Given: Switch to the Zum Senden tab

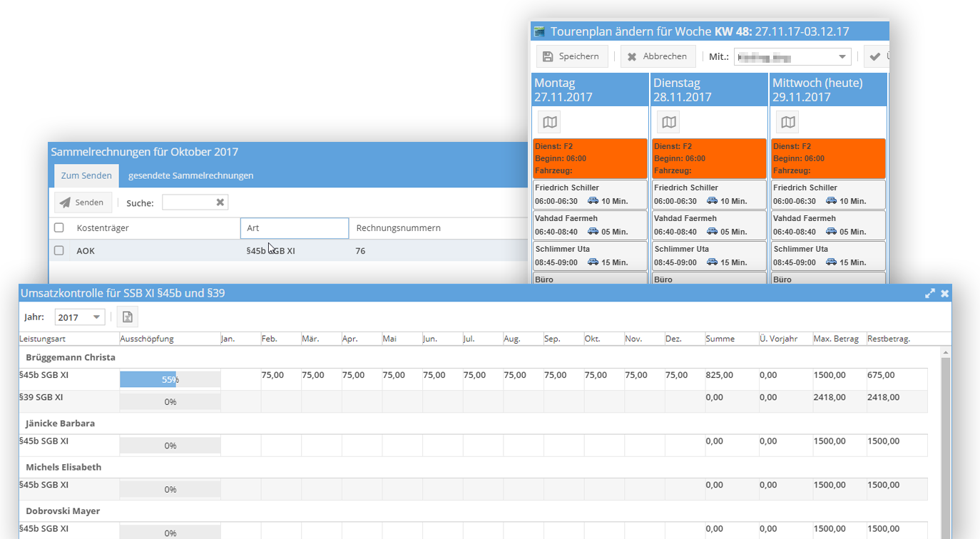Looking at the screenshot, I should click(x=86, y=175).
